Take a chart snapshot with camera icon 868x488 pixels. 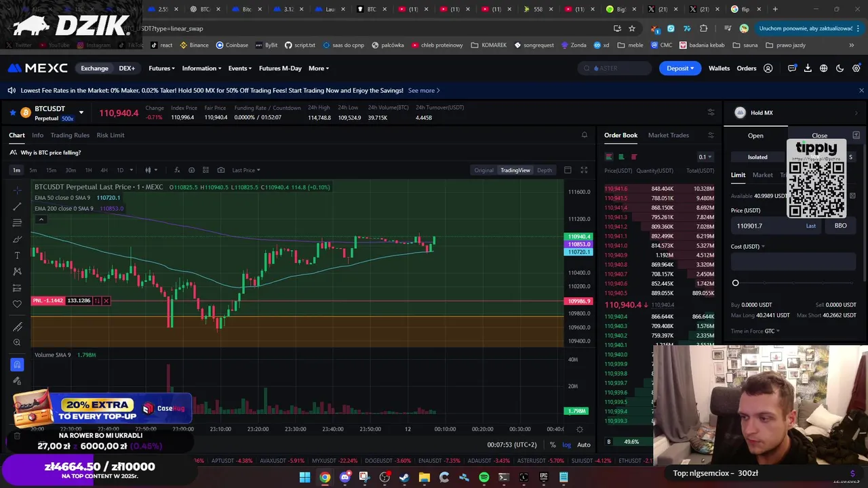pyautogui.click(x=221, y=170)
